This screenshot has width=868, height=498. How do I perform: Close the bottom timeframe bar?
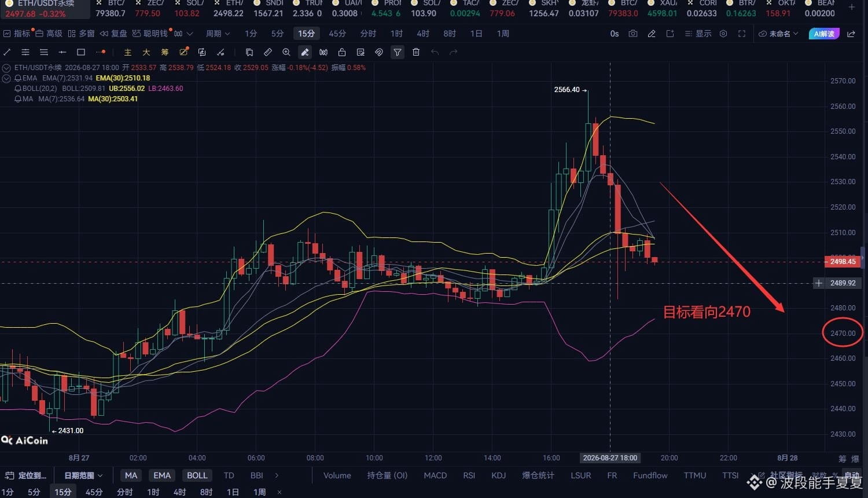279,492
